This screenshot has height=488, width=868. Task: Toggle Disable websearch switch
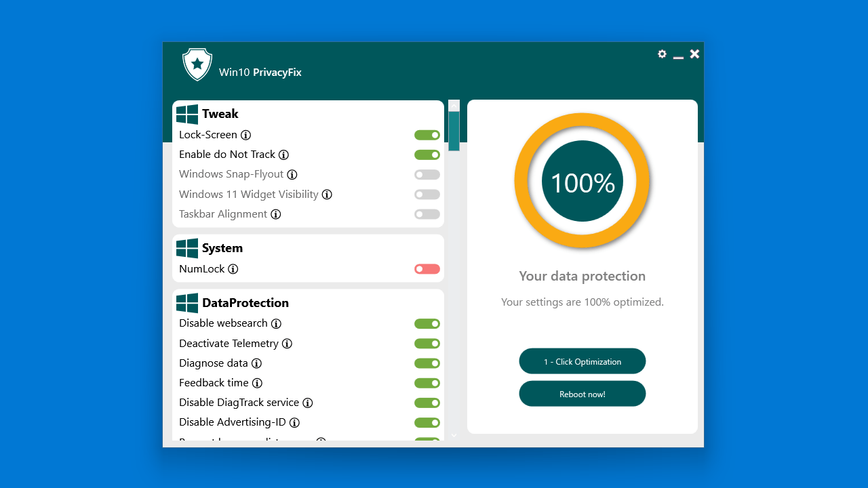[x=427, y=323]
